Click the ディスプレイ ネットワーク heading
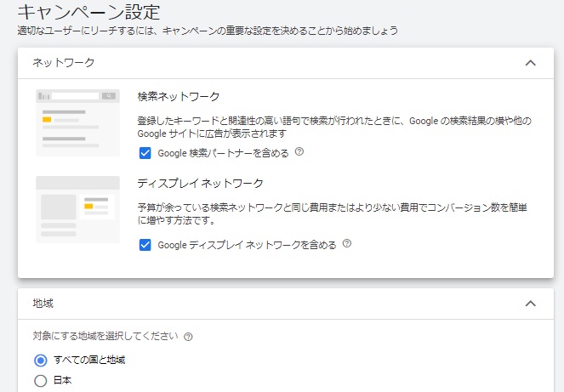Screen dimensions: 564x392 coord(201,184)
